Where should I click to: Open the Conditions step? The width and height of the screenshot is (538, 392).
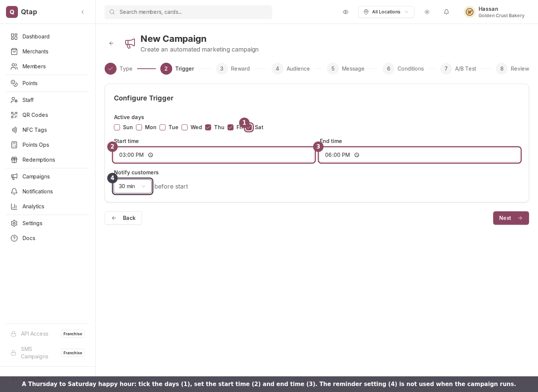click(403, 69)
